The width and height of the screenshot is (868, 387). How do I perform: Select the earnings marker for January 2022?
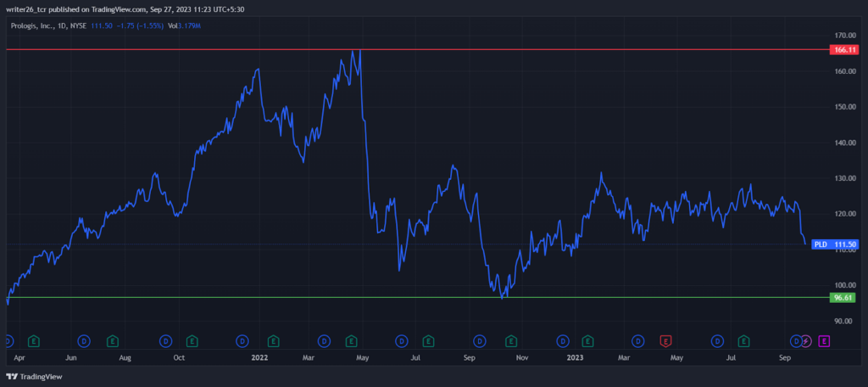click(x=274, y=339)
